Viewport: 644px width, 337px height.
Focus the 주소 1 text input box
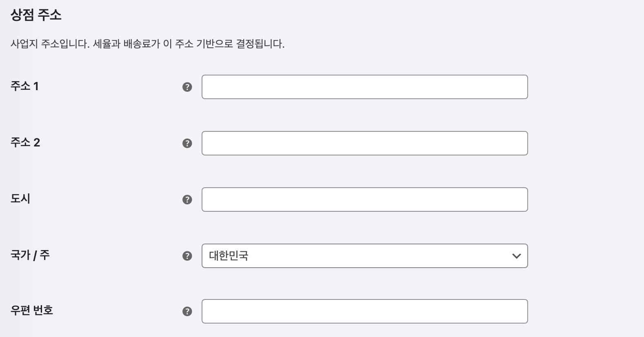364,87
